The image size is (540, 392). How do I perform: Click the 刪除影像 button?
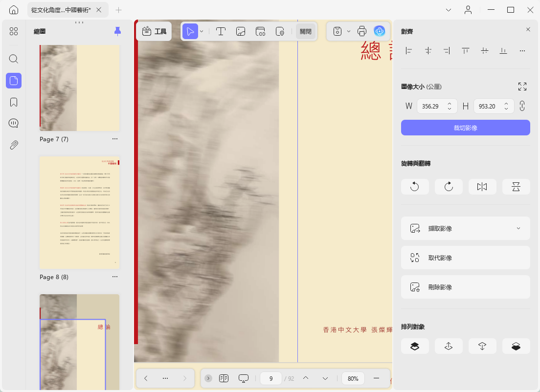pyautogui.click(x=465, y=287)
